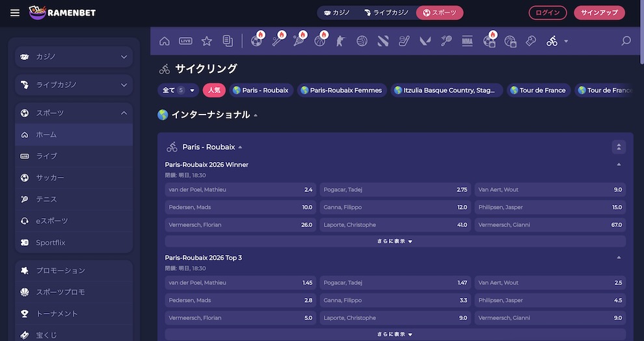
Task: Collapse the Paris - Roubaix league header
Action: 240,147
